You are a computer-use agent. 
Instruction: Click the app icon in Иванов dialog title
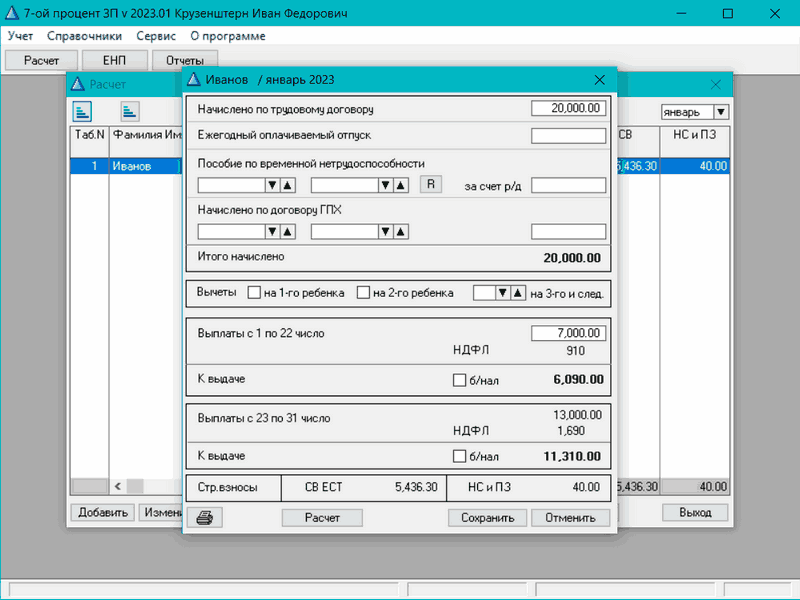point(194,80)
